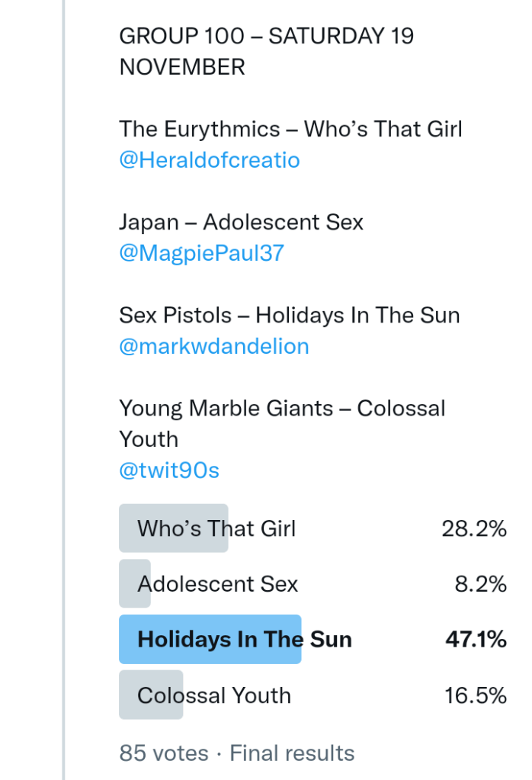This screenshot has height=780, width=532.
Task: Select the winning Holidays In The Sun option
Action: click(x=245, y=639)
